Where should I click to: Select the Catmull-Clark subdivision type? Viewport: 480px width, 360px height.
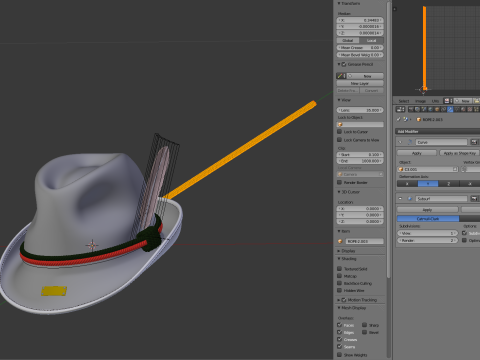tap(428, 219)
